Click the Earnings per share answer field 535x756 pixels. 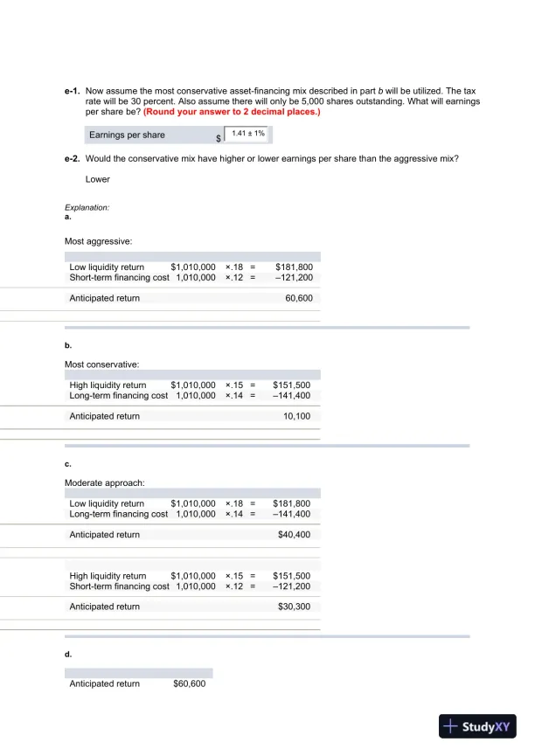[x=248, y=134]
